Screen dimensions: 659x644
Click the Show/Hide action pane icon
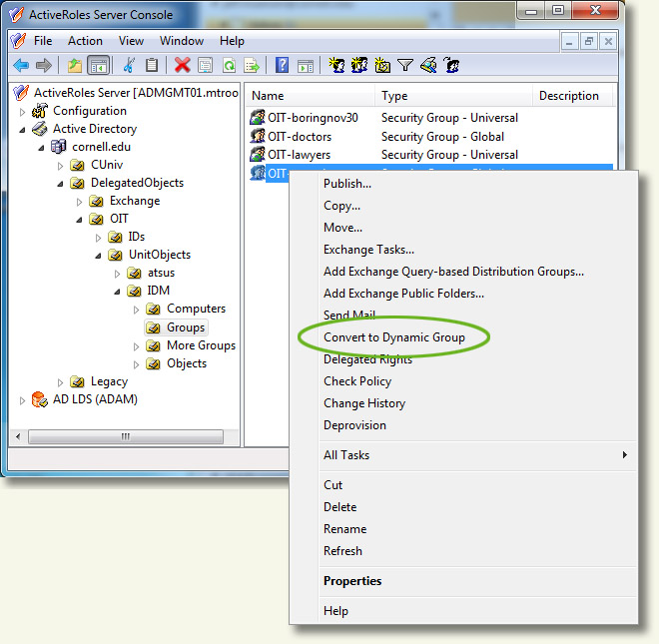(x=306, y=66)
